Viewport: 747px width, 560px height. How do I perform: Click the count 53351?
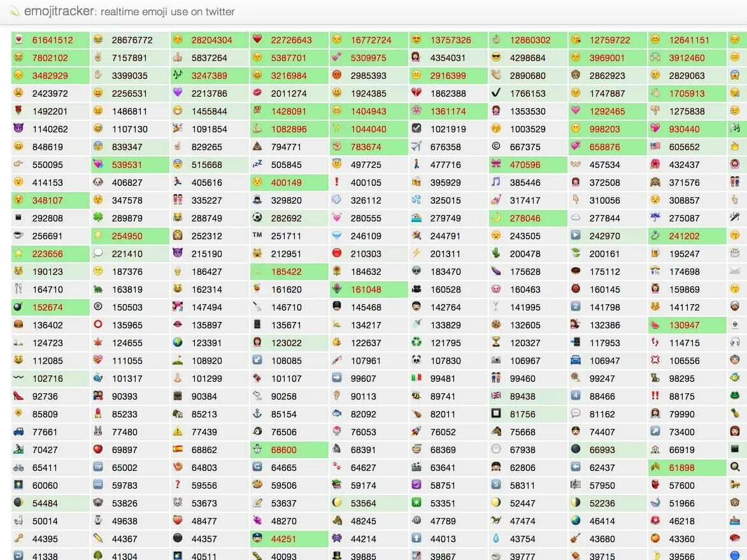(443, 503)
